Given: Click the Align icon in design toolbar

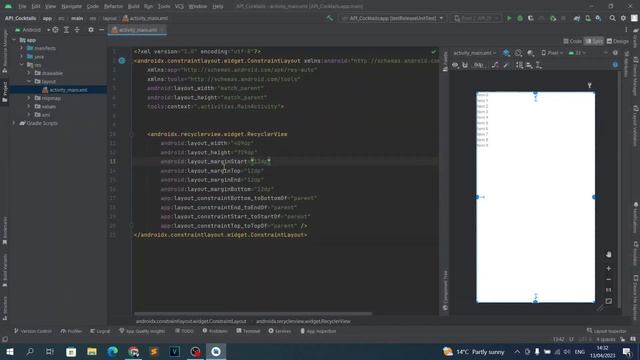Looking at the screenshot, I should pyautogui.click(x=529, y=65).
